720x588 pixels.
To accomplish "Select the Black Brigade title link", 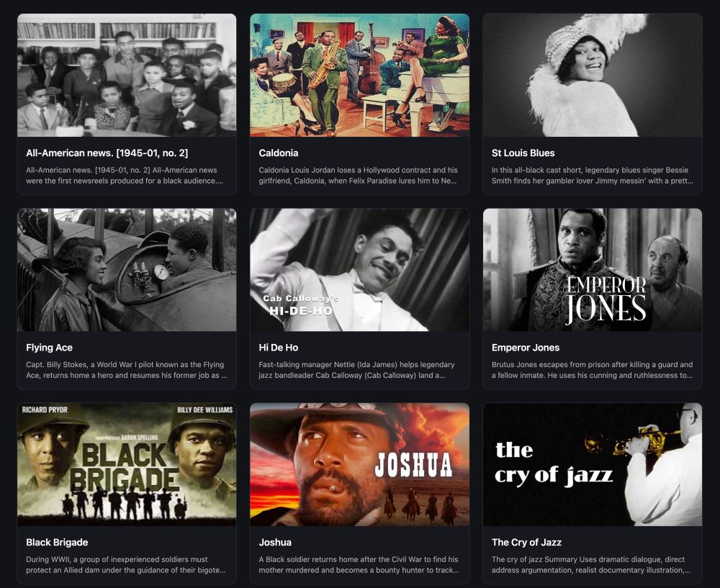I will click(x=57, y=542).
